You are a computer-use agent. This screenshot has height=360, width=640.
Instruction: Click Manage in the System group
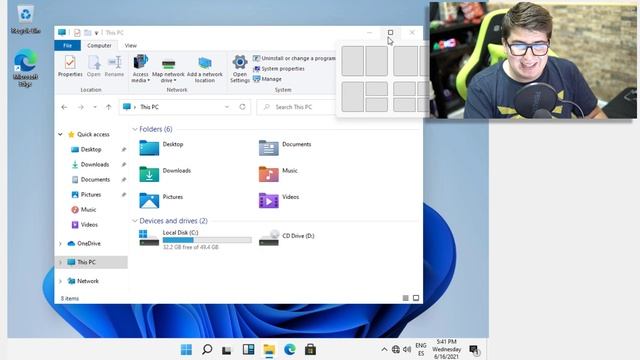pos(267,79)
